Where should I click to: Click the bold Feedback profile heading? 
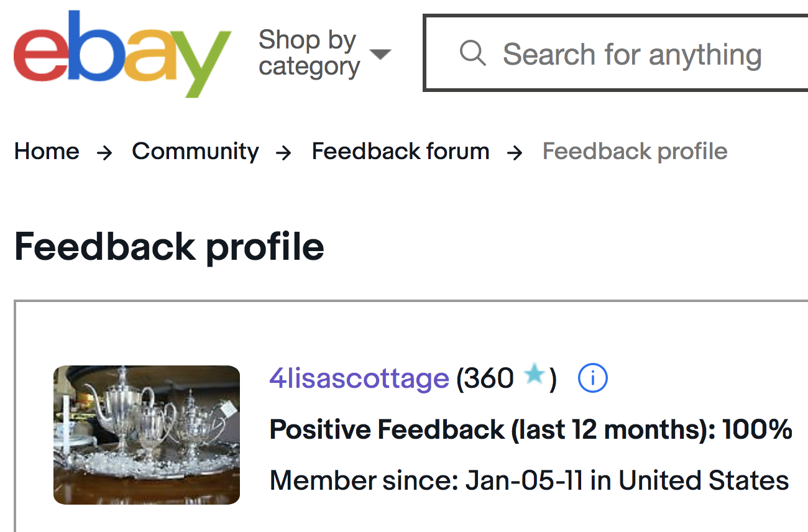coord(169,246)
